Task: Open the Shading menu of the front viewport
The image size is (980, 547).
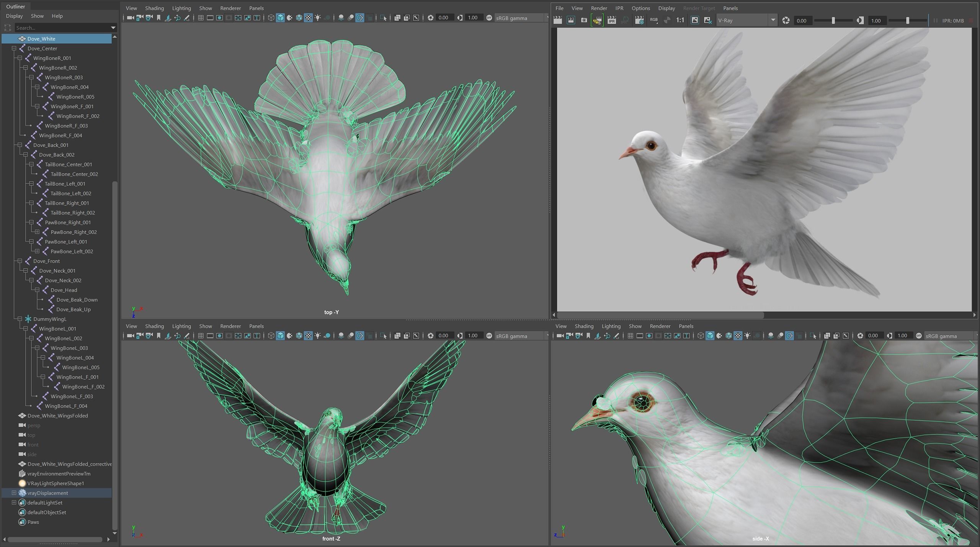Action: [154, 326]
